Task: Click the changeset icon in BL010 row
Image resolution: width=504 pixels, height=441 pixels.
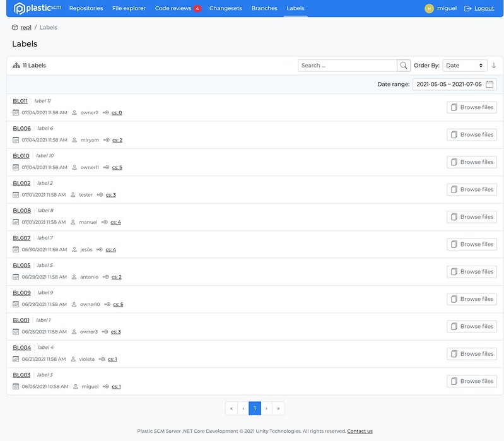Action: click(x=106, y=167)
